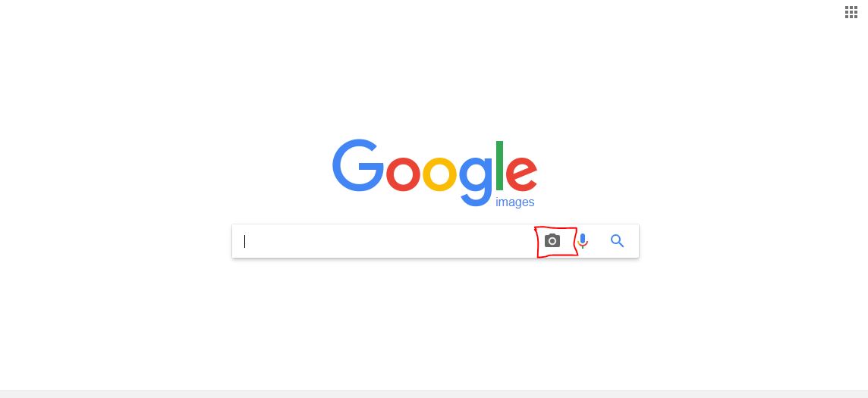
Task: Submit the search using the magnifier icon
Action: pyautogui.click(x=617, y=240)
